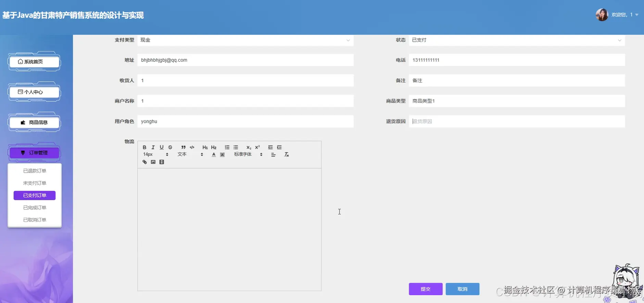The image size is (644, 303).
Task: Select 已完成订单 in the order submenu
Action: [x=35, y=208]
